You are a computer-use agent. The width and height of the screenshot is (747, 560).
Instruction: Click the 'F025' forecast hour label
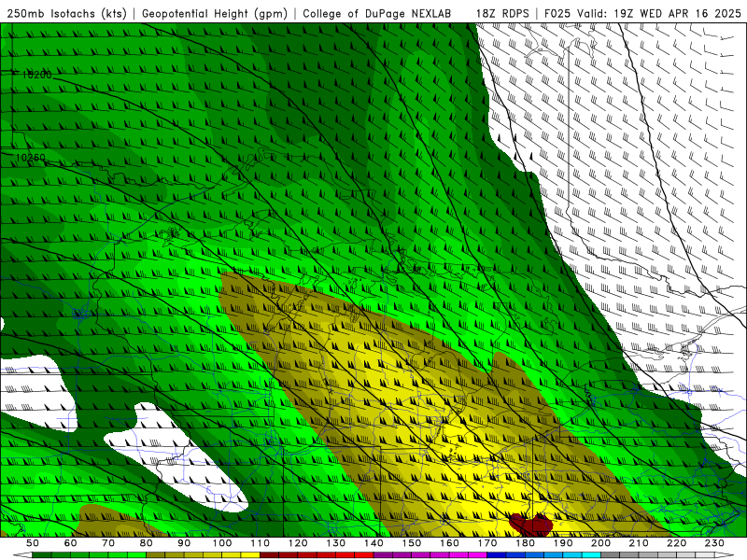557,13
